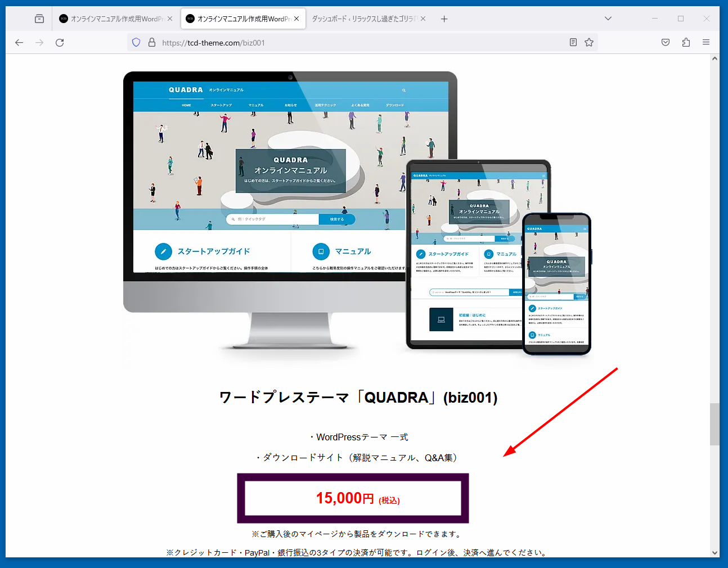Switch to the ダッシュボード tab
The width and height of the screenshot is (728, 568).
363,19
